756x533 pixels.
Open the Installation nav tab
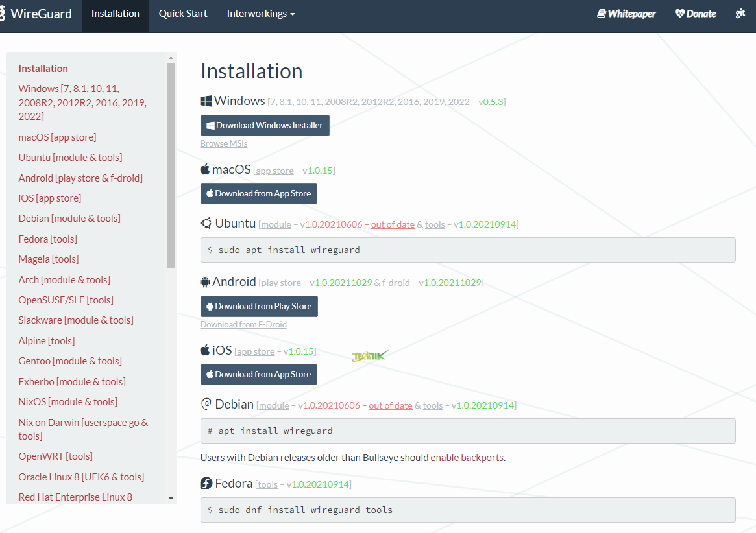click(116, 14)
